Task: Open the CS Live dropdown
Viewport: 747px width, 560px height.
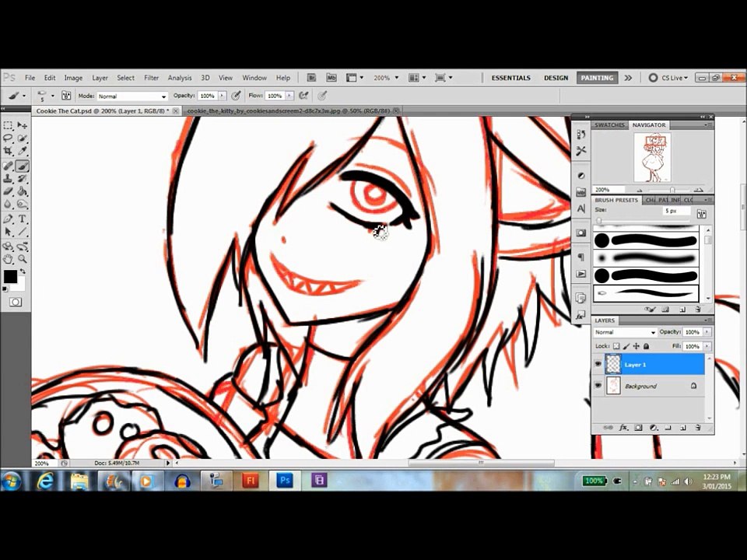Action: coord(669,78)
